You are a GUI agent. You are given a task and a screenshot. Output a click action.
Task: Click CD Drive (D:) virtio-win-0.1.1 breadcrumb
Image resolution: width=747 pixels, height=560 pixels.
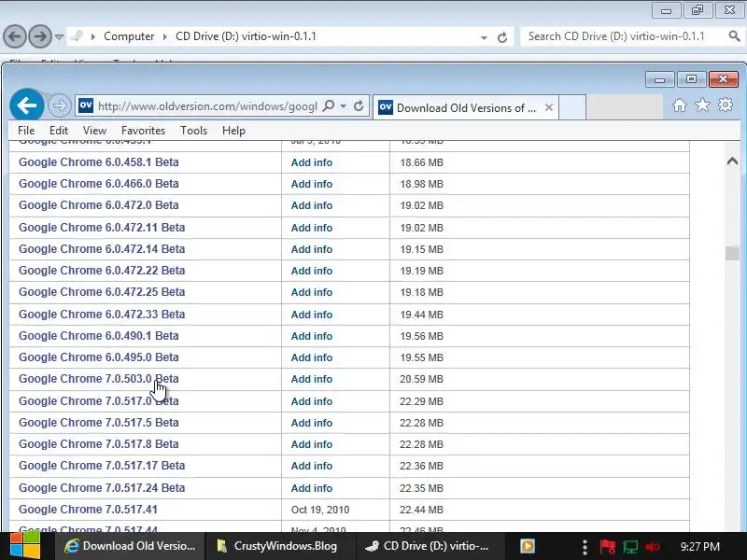pos(246,36)
